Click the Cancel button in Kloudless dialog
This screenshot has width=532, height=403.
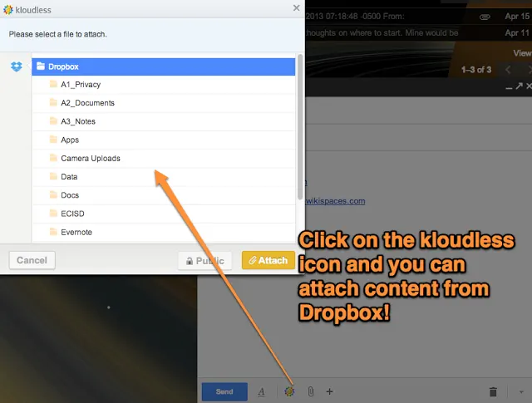32,260
